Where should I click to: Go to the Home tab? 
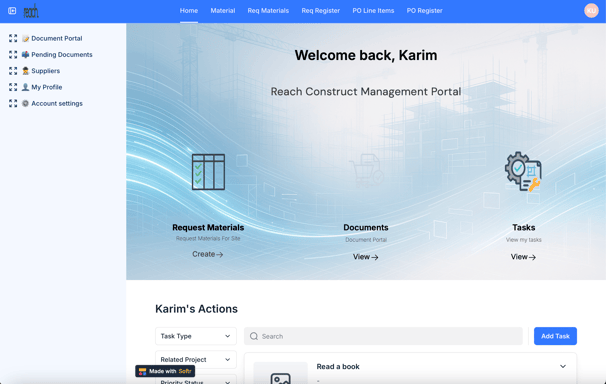coord(189,11)
